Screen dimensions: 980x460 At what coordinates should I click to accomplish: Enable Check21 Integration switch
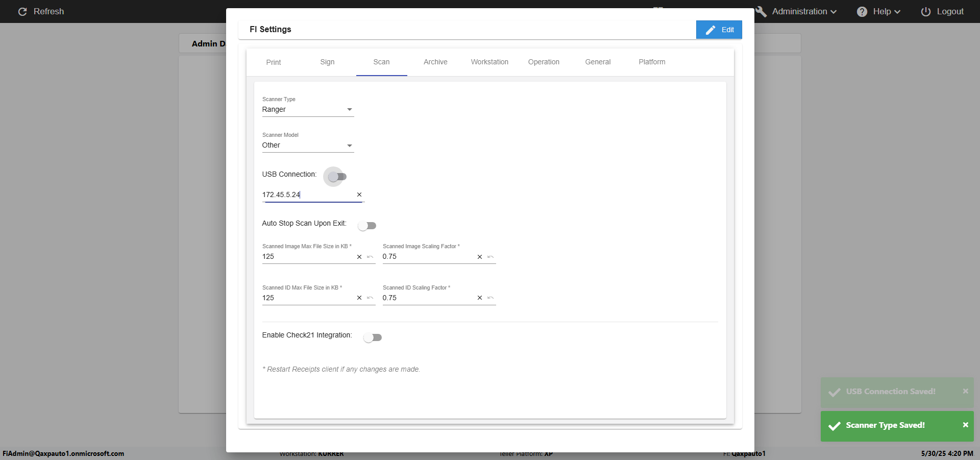[x=373, y=337]
